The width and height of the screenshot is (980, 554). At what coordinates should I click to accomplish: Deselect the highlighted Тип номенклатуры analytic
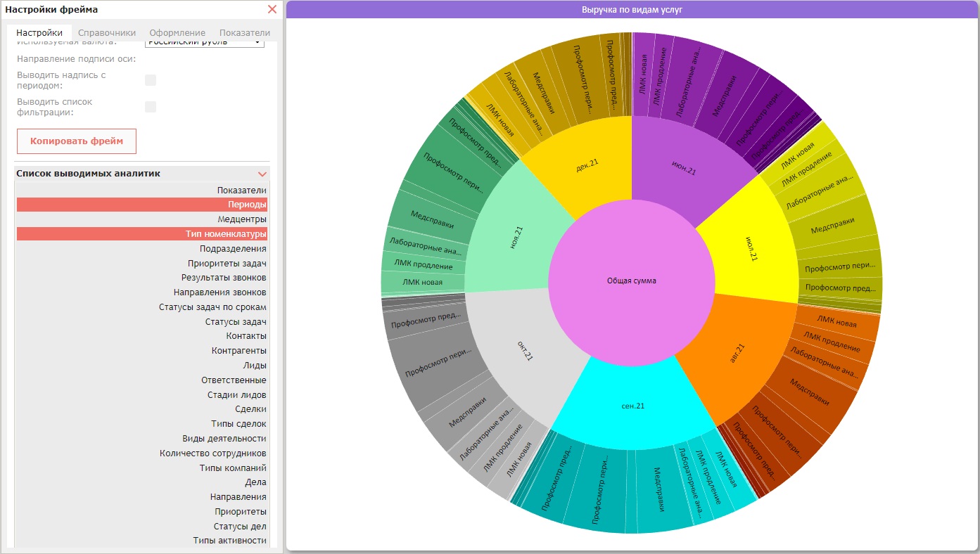coord(142,234)
